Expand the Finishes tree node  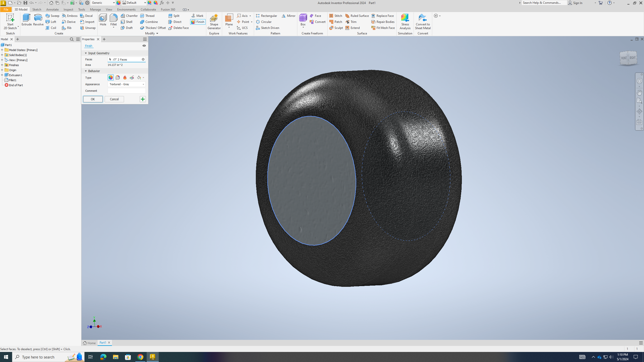[x=2, y=65]
